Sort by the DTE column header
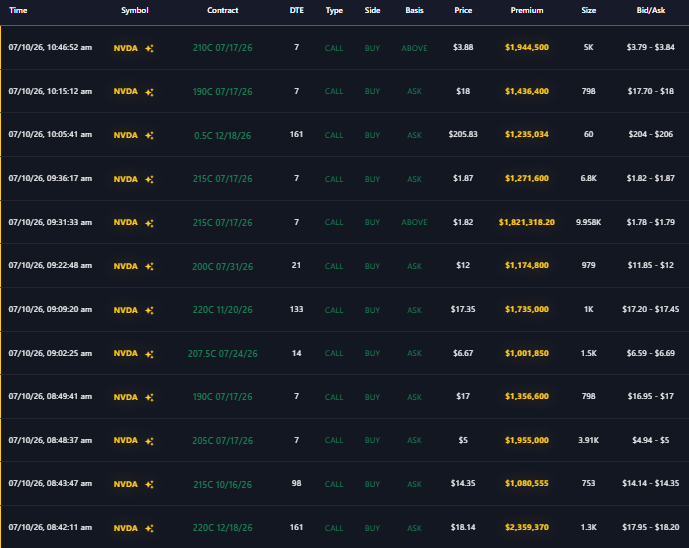Viewport: 689px width, 548px height. click(x=297, y=10)
